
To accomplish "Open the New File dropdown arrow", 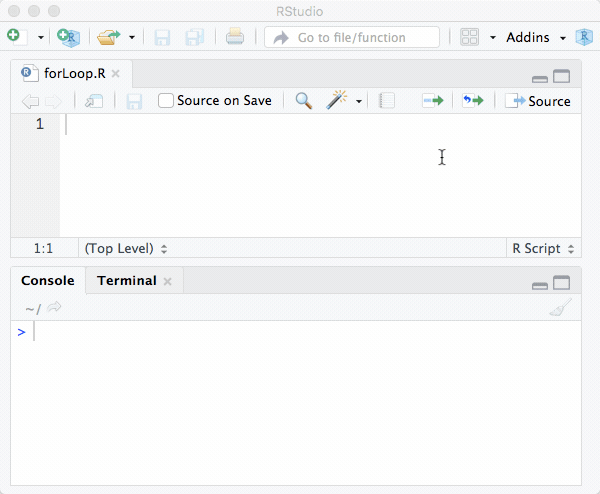I will (41, 37).
